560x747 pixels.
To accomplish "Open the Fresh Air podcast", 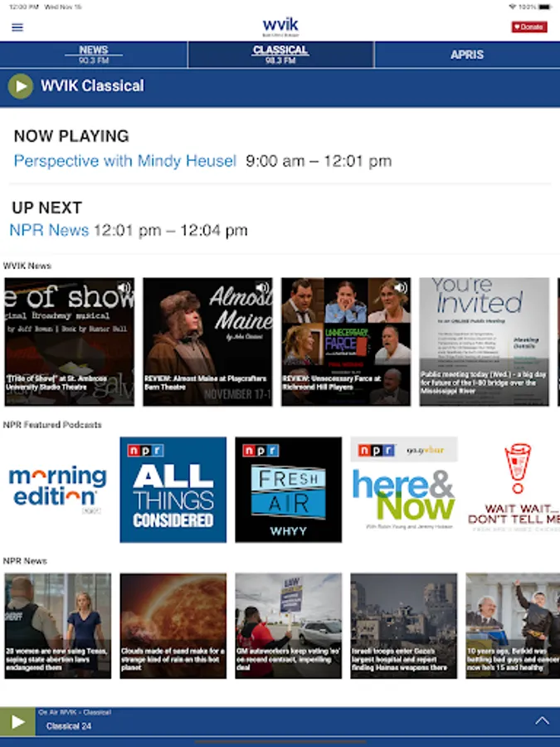I will tap(289, 490).
